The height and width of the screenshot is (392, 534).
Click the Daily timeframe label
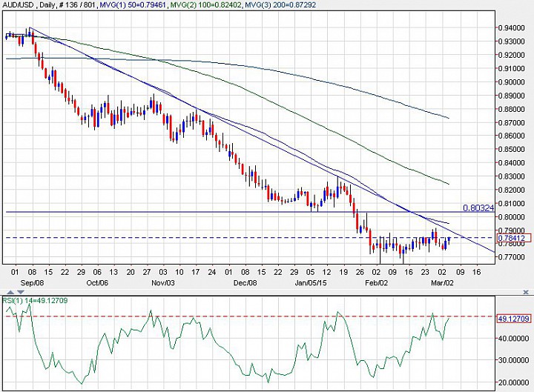click(47, 5)
